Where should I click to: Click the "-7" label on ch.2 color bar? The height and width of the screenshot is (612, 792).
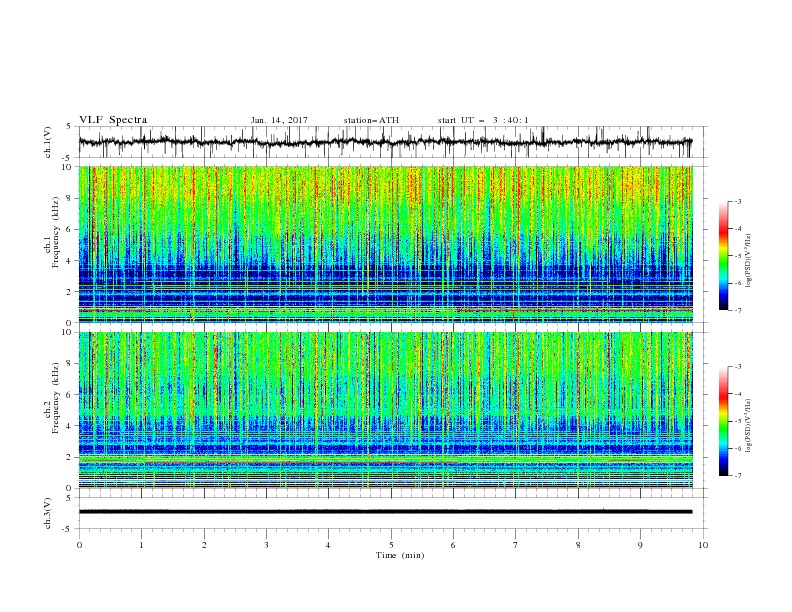(737, 475)
